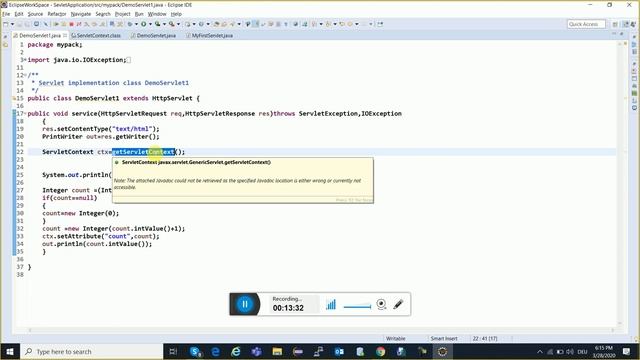Screen dimensions: 640x360
Task: Open the External Tools dropdown arrow
Action: [x=178, y=24]
